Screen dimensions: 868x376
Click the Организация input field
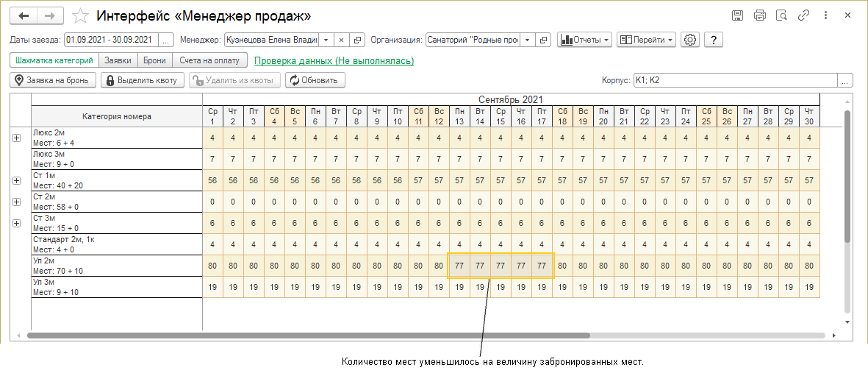pyautogui.click(x=473, y=40)
